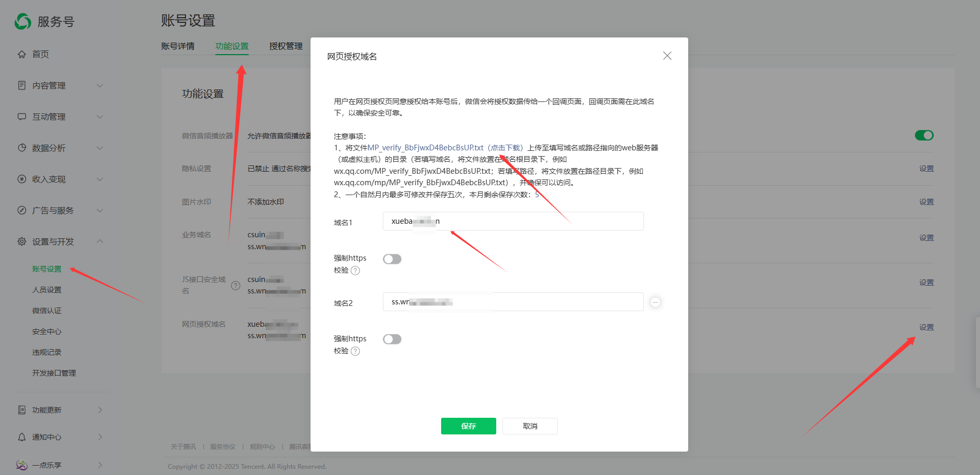Enable 强制https校验 toggle for 域名2
The width and height of the screenshot is (980, 475).
coord(392,339)
